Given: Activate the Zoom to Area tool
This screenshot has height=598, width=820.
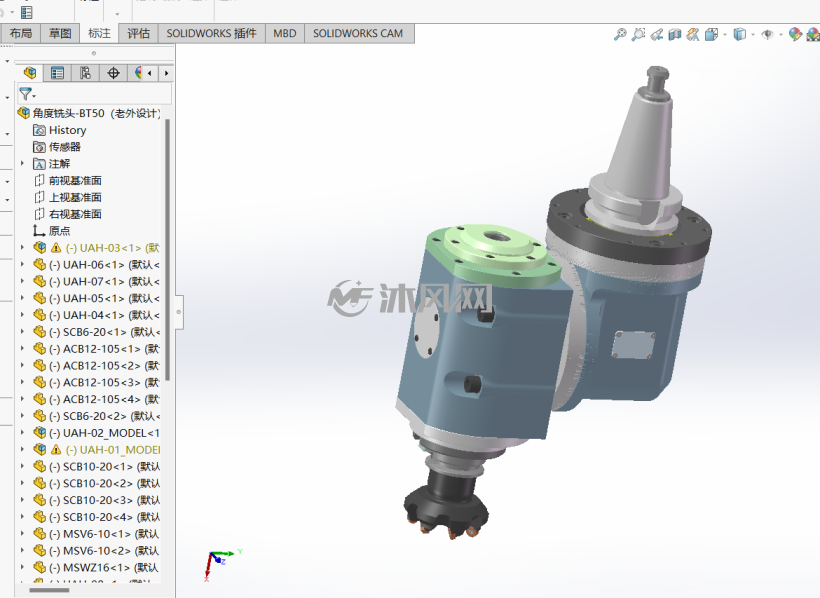Looking at the screenshot, I should coord(639,35).
